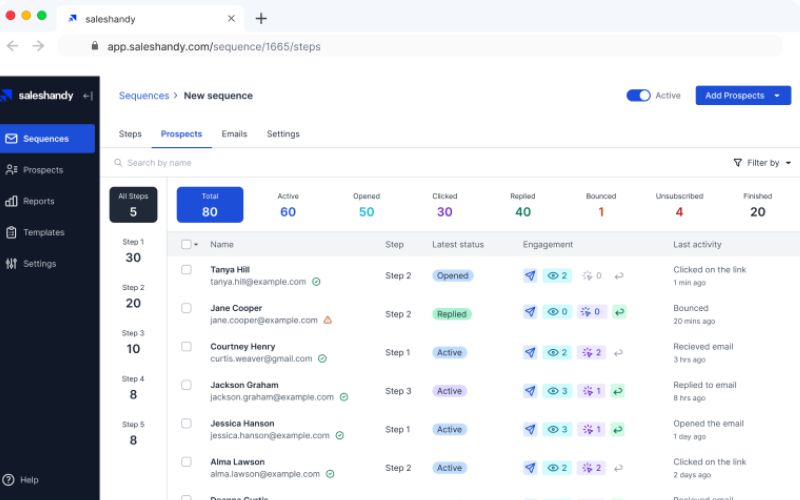The image size is (800, 500).
Task: Click the reply icon in Jane Cooper row
Action: 619,312
